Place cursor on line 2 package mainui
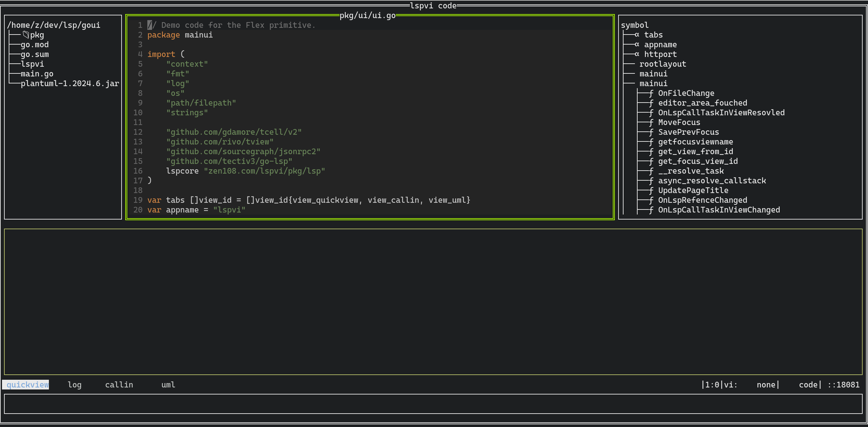Viewport: 868px width, 427px height. 180,35
